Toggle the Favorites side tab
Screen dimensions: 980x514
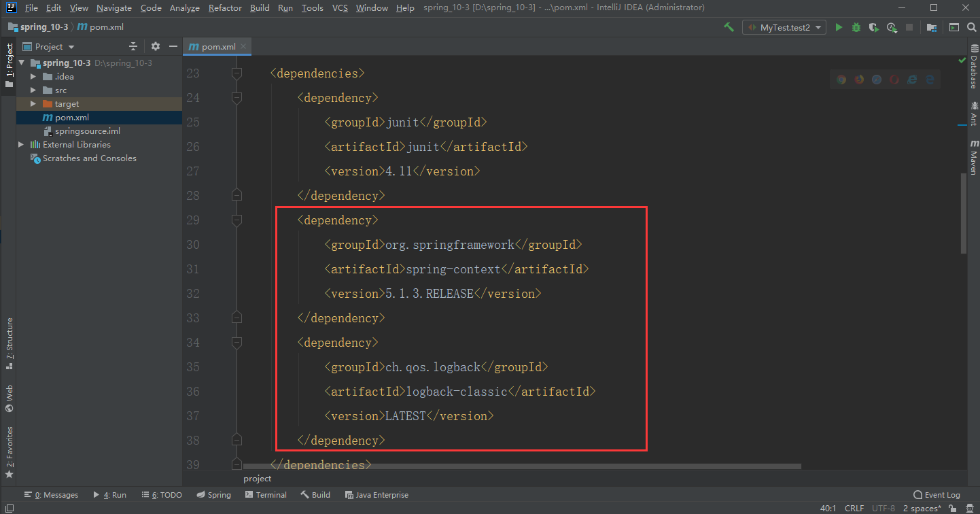click(9, 452)
